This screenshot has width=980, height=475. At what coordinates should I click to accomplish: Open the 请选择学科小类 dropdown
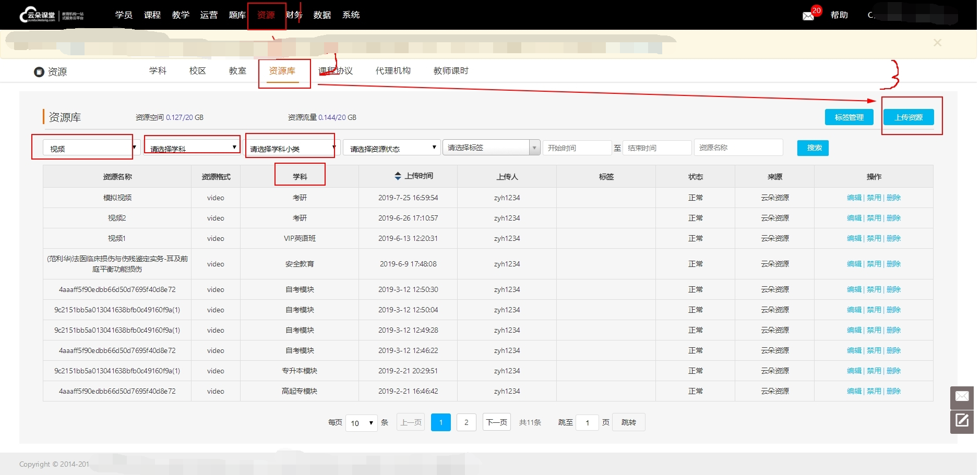tap(292, 149)
